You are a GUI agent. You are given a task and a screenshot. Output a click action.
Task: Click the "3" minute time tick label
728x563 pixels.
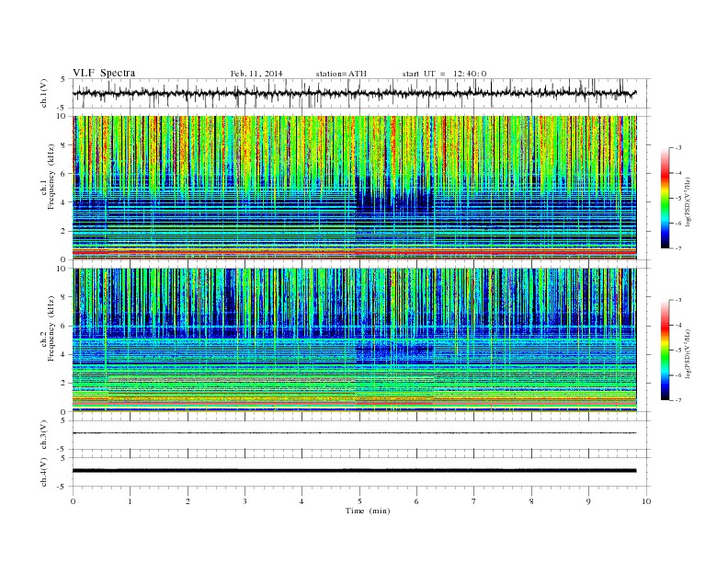coord(245,501)
